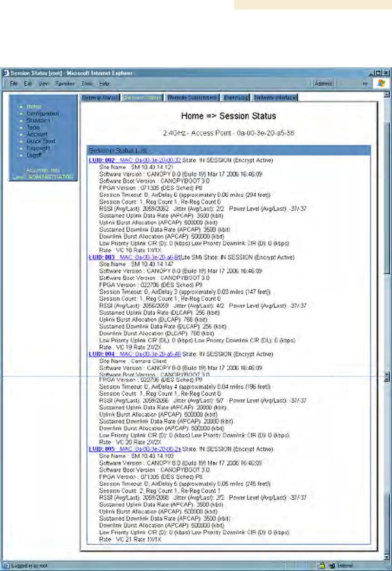Expand the toolbar overflow chevron

[364, 84]
